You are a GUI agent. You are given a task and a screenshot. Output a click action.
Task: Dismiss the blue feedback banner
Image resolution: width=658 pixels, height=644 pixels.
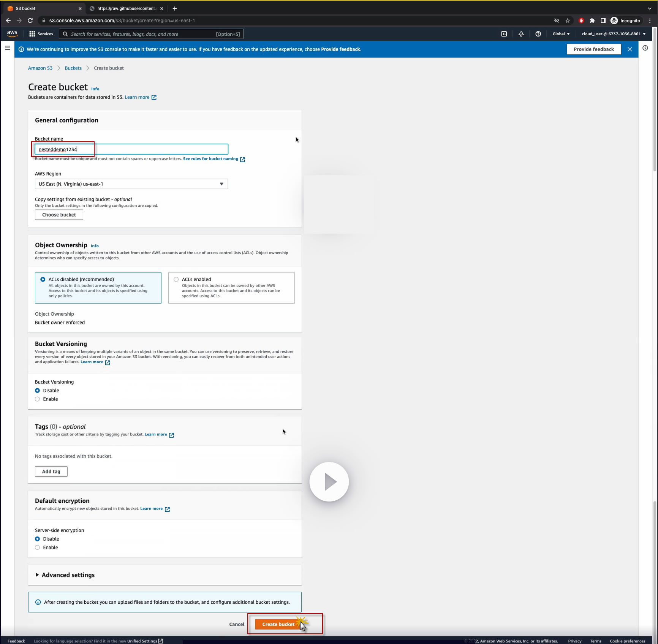tap(630, 49)
